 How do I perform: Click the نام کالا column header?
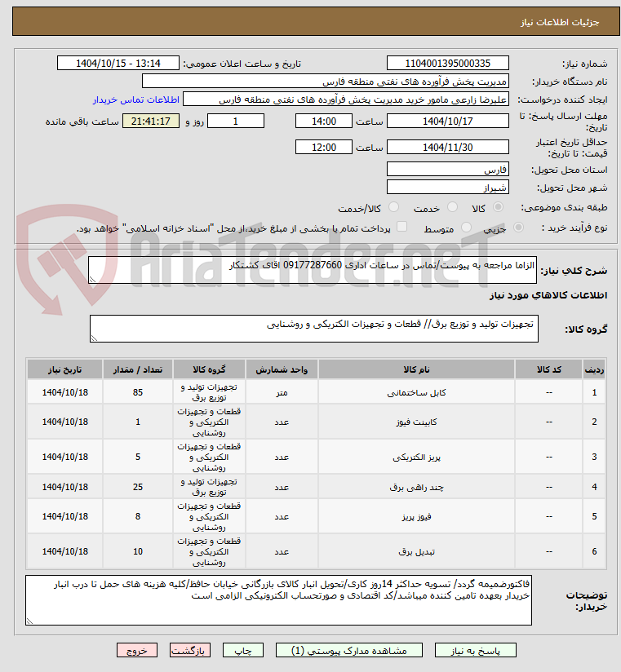[x=416, y=369]
